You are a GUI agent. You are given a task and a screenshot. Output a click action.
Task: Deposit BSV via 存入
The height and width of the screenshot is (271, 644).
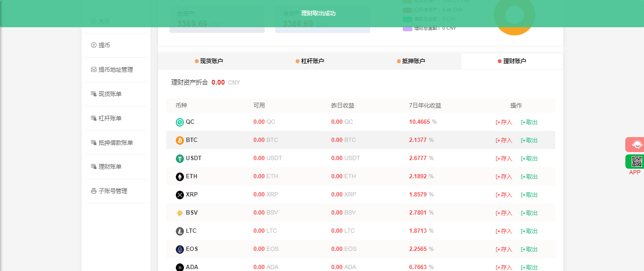504,213
